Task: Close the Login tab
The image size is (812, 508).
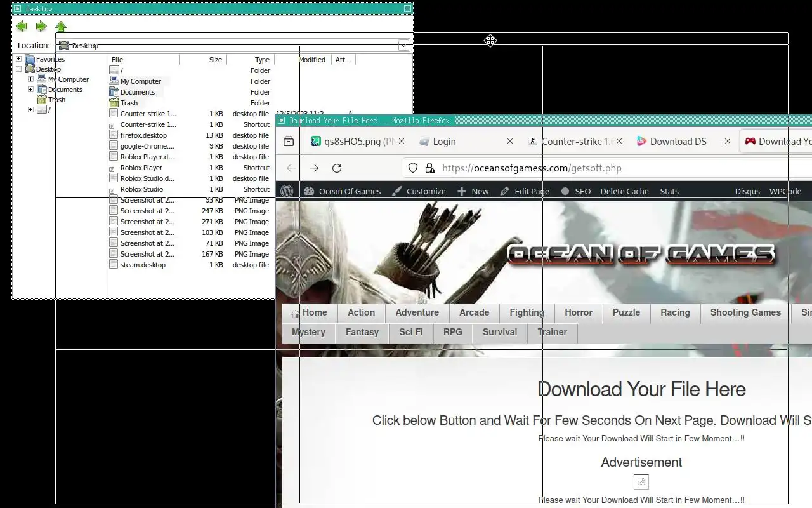Action: click(x=510, y=142)
